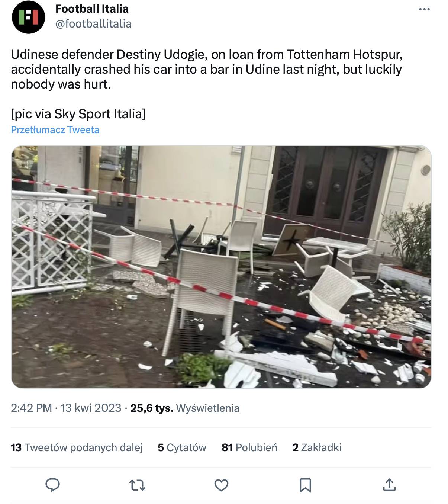This screenshot has height=504, width=448.
Task: Click the reply speech bubble icon
Action: click(52, 485)
